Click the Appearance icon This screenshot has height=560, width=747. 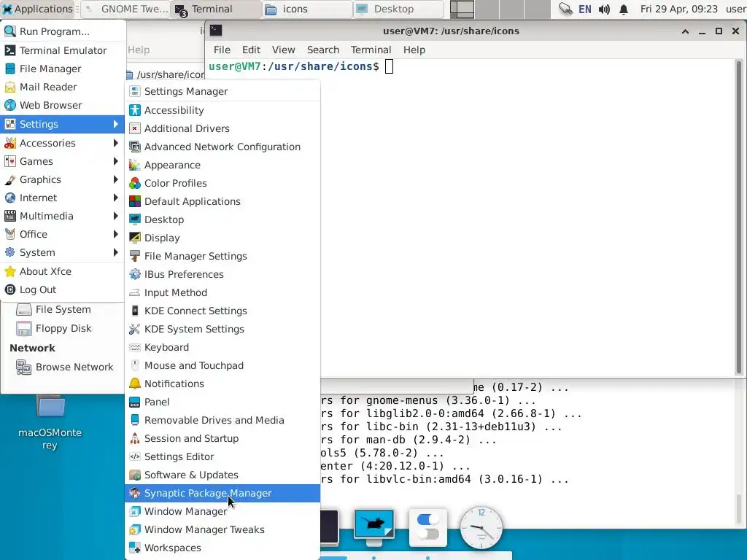pyautogui.click(x=135, y=165)
